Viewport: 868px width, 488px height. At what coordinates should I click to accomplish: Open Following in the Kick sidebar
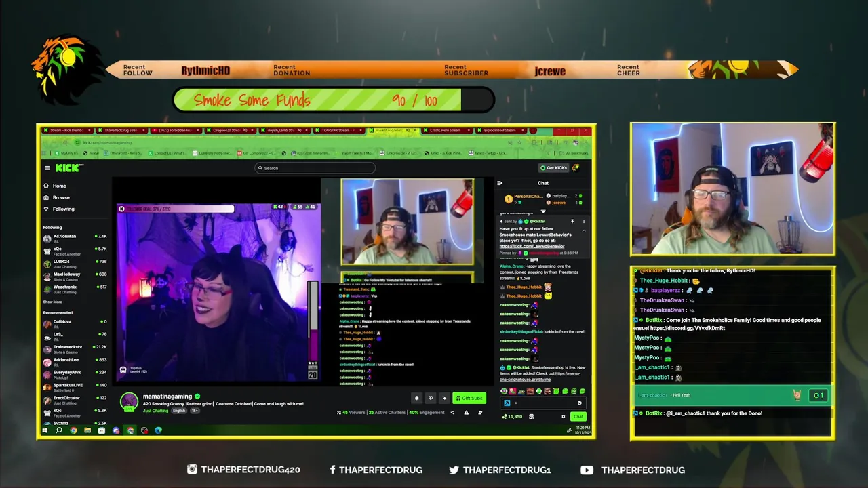tap(59, 209)
